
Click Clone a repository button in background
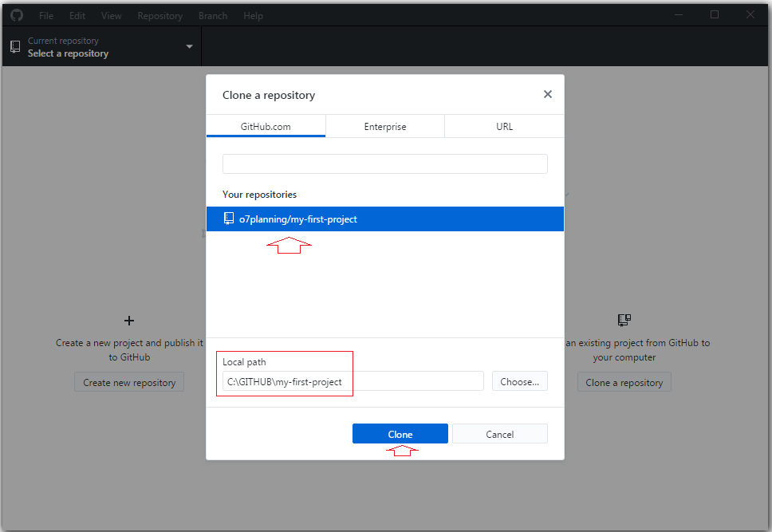624,382
